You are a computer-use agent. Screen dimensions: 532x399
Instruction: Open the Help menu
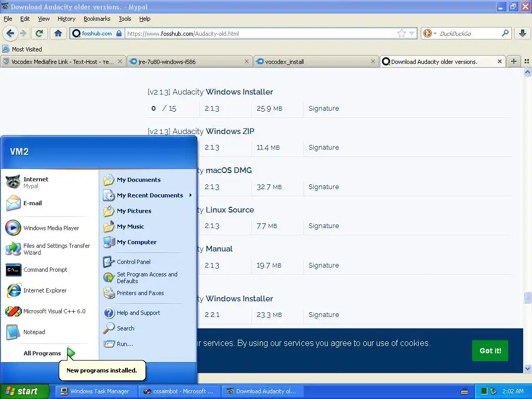[x=144, y=19]
